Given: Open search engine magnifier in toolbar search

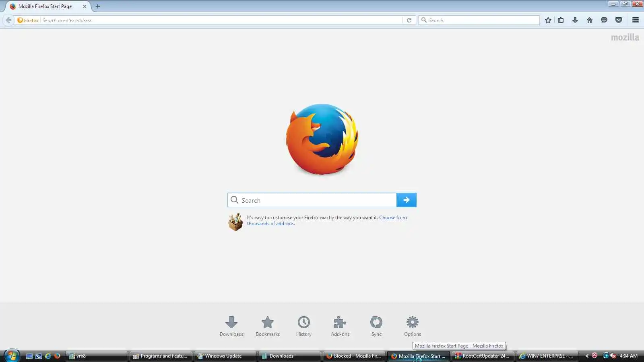Looking at the screenshot, I should 424,20.
